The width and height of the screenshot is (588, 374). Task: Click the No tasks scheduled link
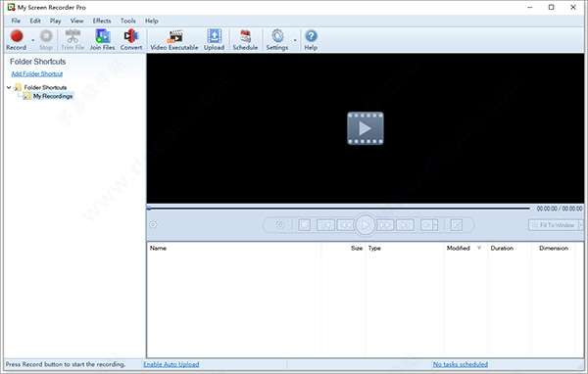coord(461,364)
